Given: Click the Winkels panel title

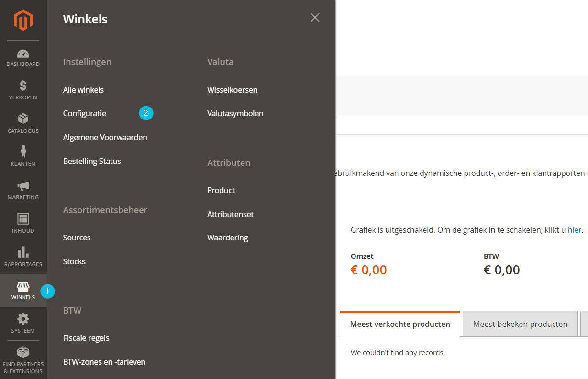Looking at the screenshot, I should 85,19.
